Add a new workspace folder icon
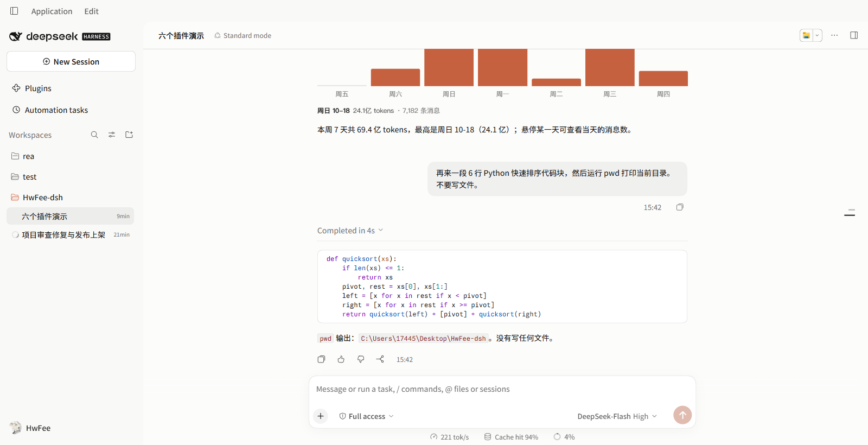 [x=129, y=135]
